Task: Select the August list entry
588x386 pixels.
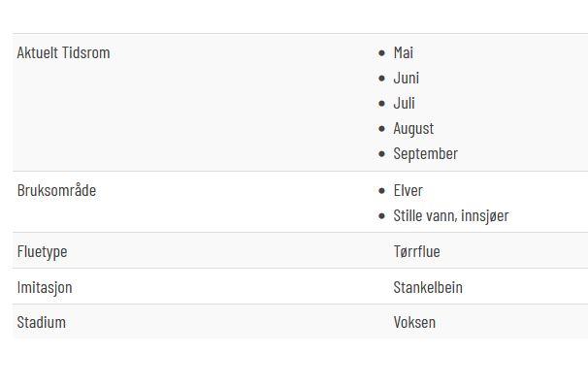Action: click(413, 129)
